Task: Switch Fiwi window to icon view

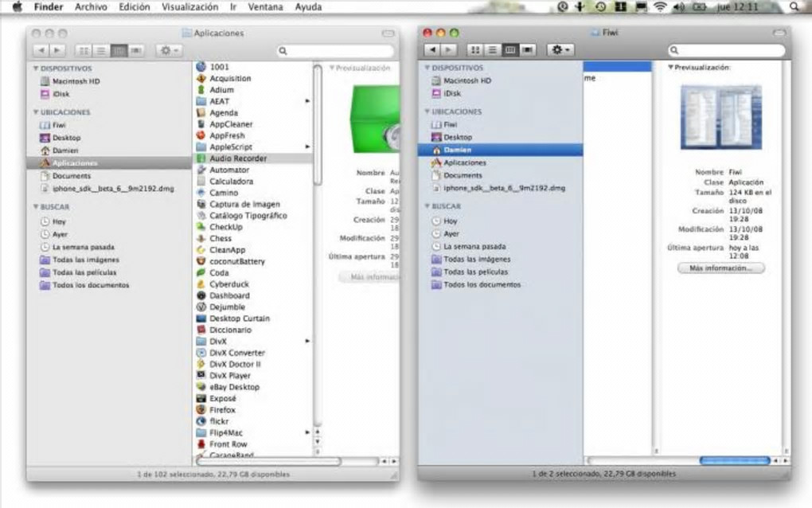Action: click(475, 49)
